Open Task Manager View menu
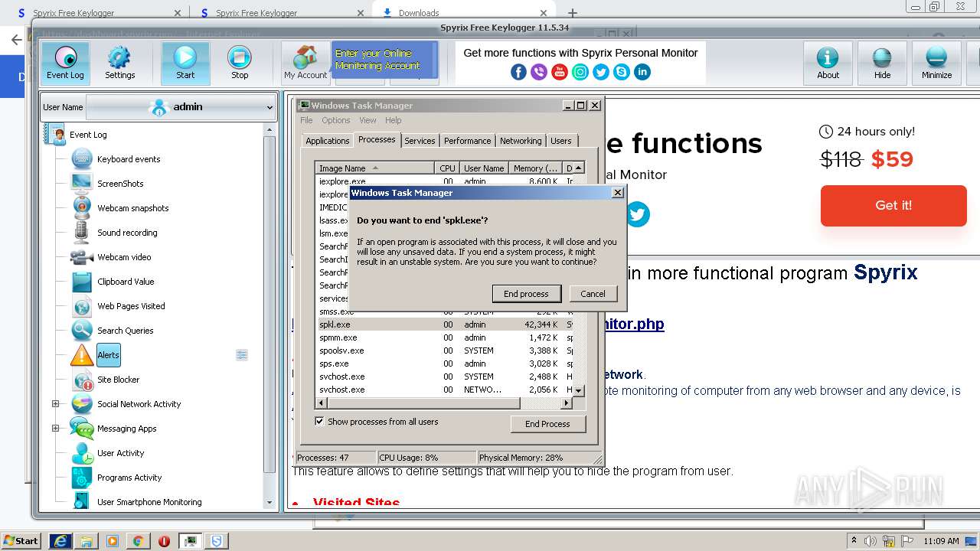980x551 pixels. (x=367, y=120)
